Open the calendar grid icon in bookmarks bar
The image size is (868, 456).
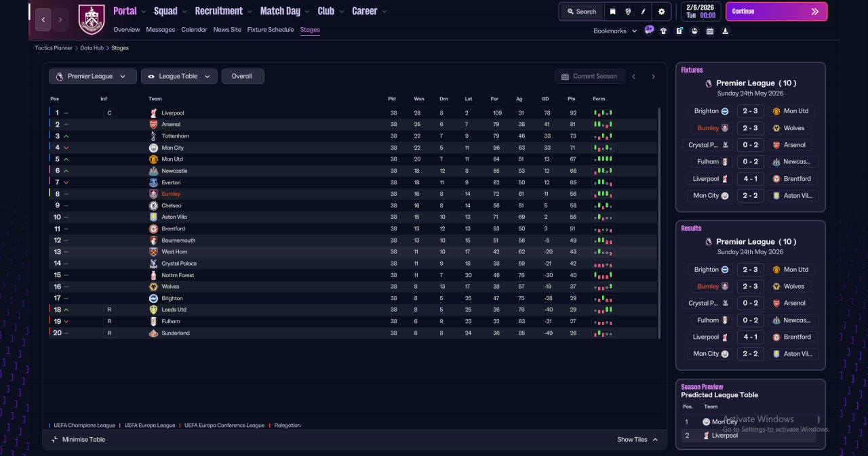(x=710, y=30)
